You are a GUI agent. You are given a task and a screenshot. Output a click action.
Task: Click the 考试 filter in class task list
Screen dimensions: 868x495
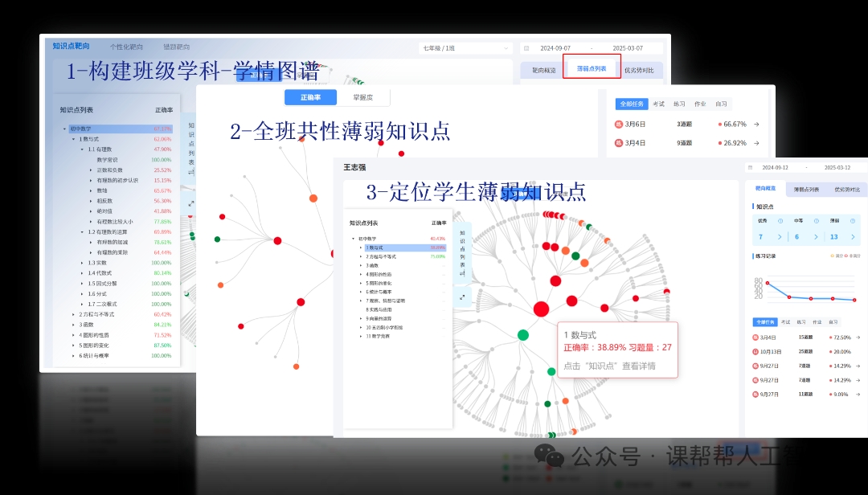click(x=658, y=104)
